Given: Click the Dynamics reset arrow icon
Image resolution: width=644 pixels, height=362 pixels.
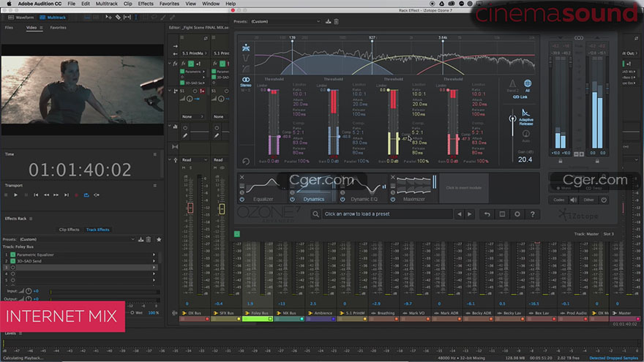Looking at the screenshot, I should 246,162.
